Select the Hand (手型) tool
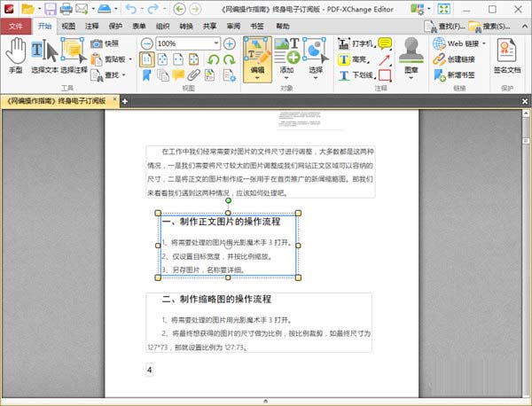The width and height of the screenshot is (532, 406). tap(15, 55)
